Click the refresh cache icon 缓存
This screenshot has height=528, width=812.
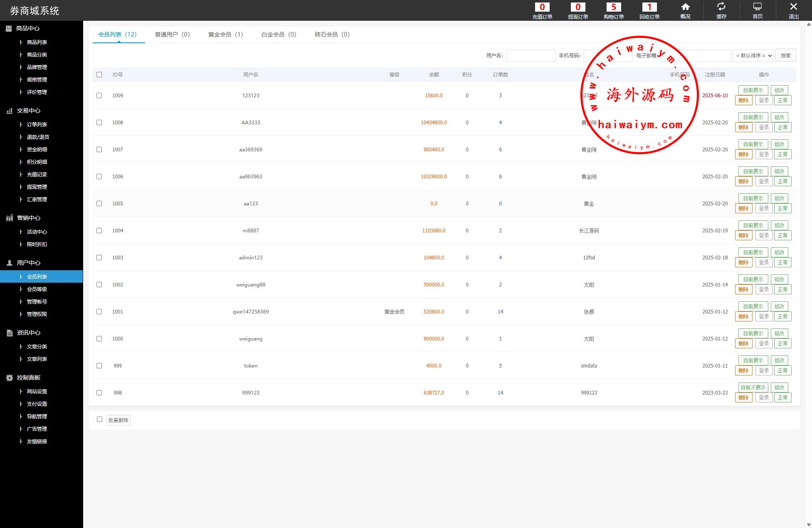pos(721,7)
